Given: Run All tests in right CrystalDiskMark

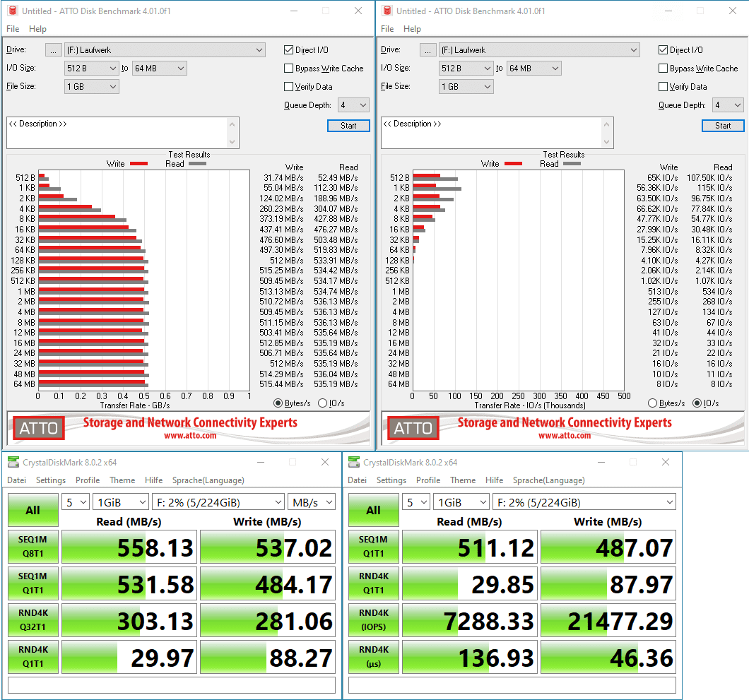Looking at the screenshot, I should (x=374, y=510).
